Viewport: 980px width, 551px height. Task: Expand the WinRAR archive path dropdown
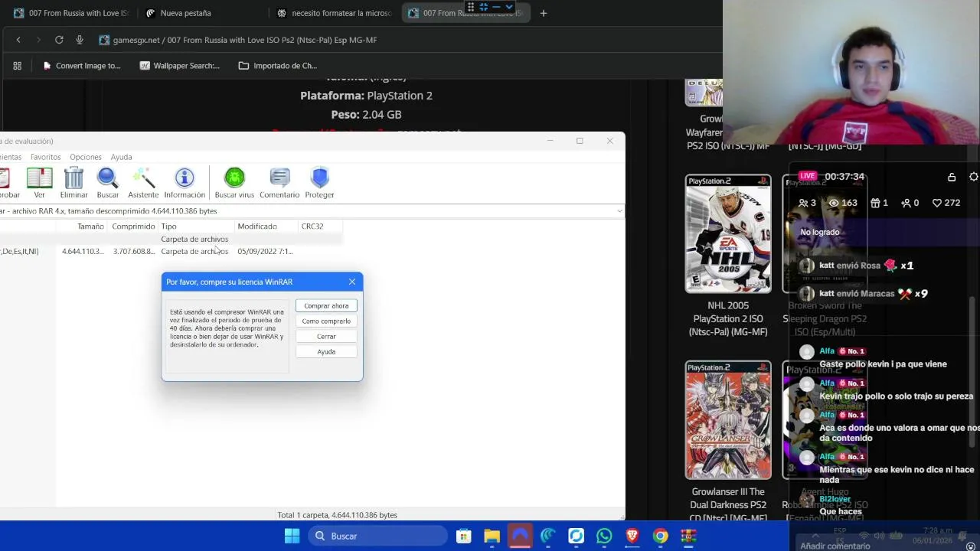point(619,211)
